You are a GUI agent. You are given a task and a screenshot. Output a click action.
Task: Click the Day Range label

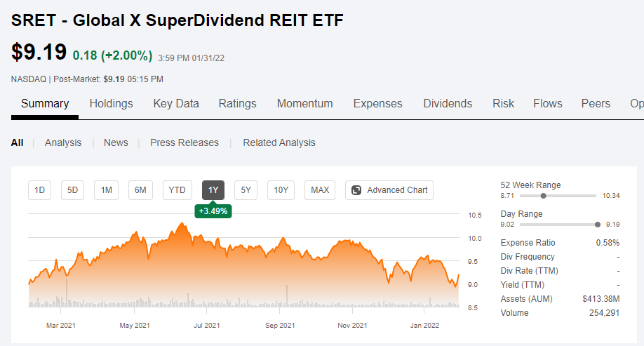521,213
